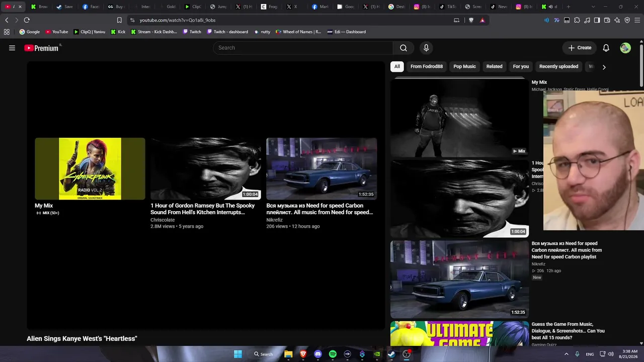Open the Edi — Dashboard bookmark

(346, 32)
